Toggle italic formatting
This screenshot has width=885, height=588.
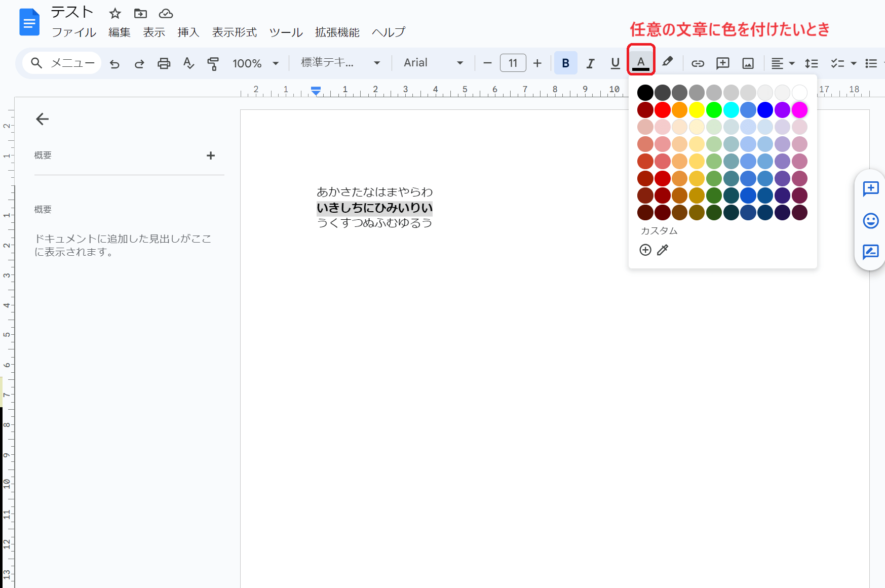point(590,63)
